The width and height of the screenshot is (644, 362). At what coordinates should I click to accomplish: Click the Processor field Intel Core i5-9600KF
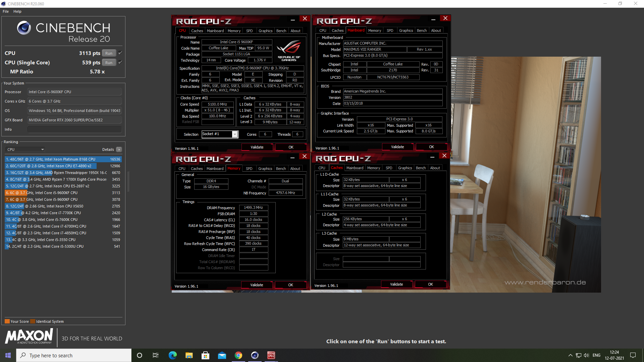click(x=74, y=92)
